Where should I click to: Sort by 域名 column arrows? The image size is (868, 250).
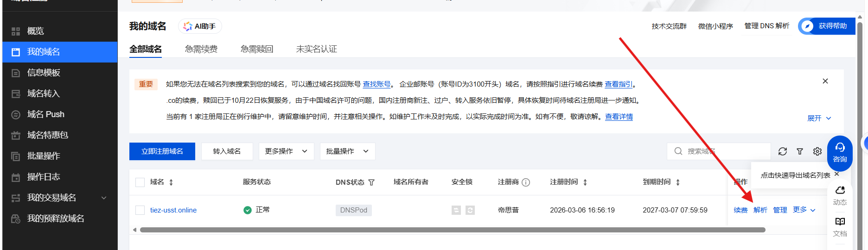point(171,182)
